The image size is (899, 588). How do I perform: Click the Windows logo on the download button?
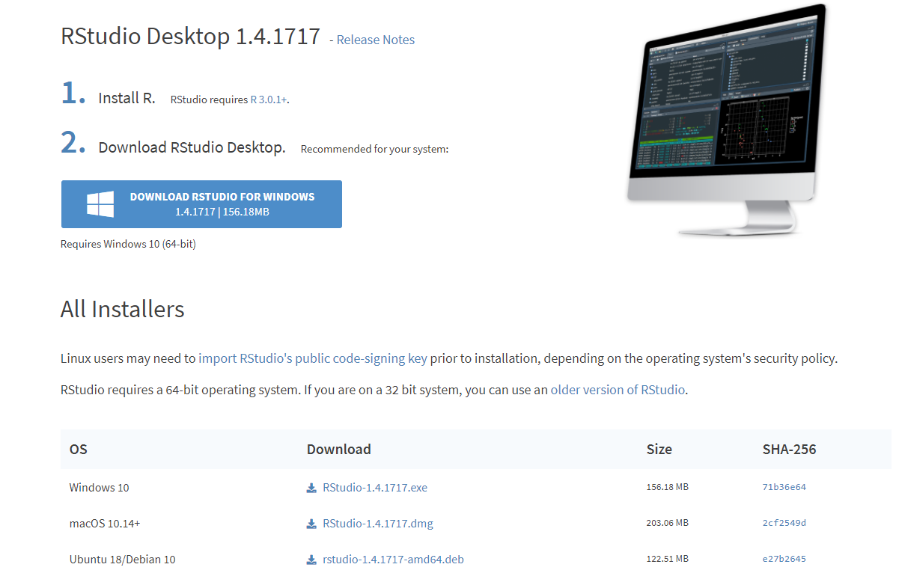(100, 204)
